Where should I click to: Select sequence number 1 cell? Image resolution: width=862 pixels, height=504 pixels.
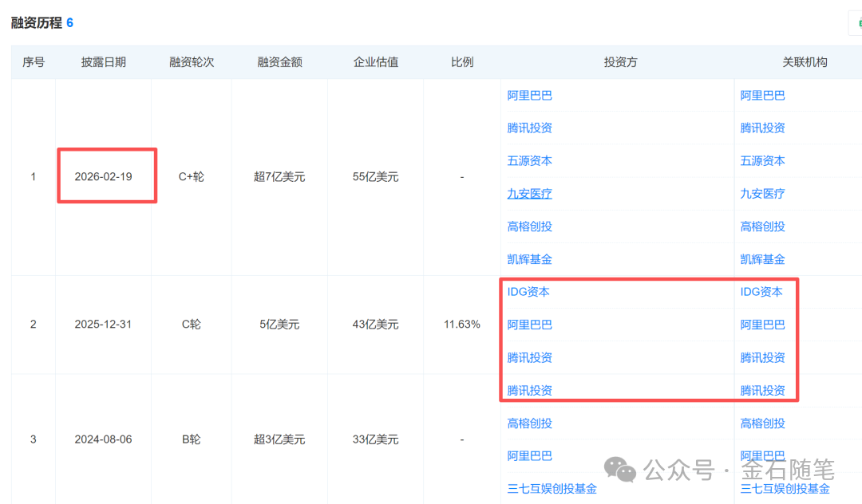33,177
